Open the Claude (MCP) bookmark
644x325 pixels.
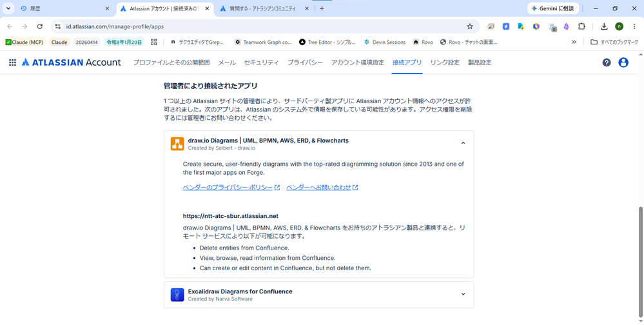click(x=24, y=42)
